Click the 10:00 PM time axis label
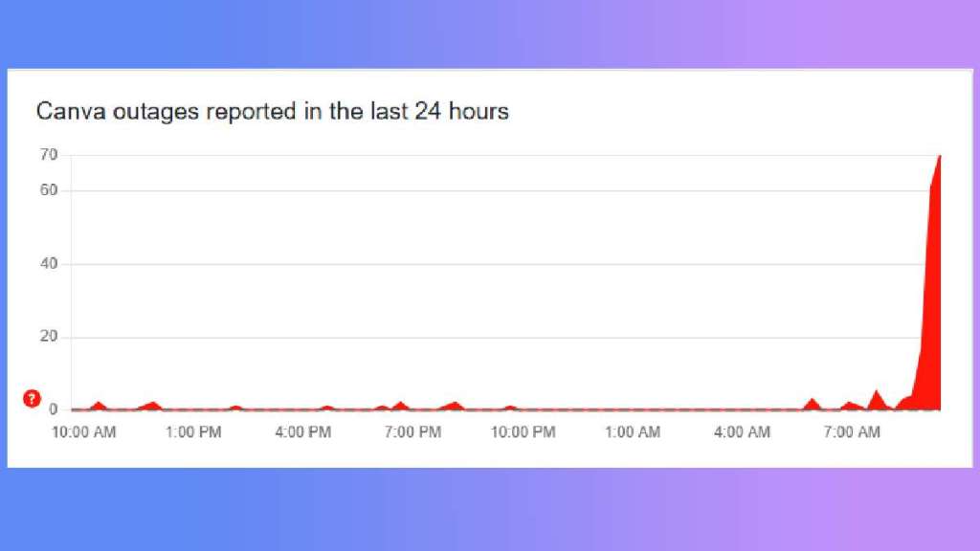The image size is (980, 551). coord(523,432)
